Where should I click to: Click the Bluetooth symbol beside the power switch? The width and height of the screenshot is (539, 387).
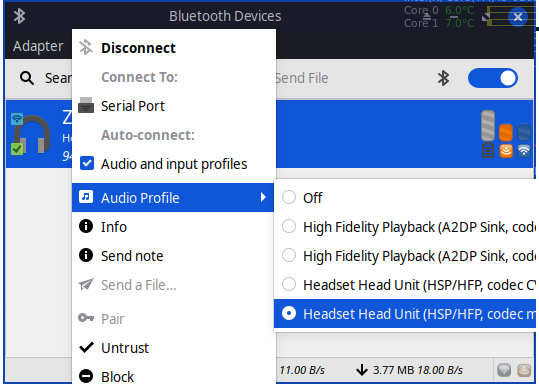pos(443,78)
